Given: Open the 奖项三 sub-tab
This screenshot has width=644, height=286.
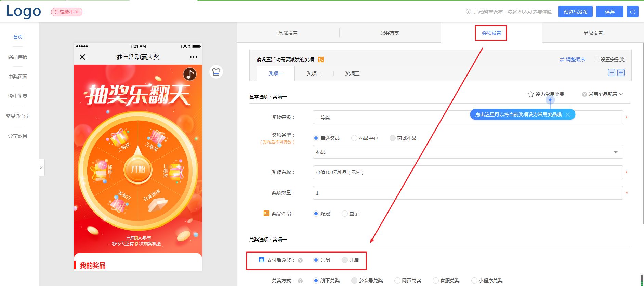Looking at the screenshot, I should coord(352,73).
